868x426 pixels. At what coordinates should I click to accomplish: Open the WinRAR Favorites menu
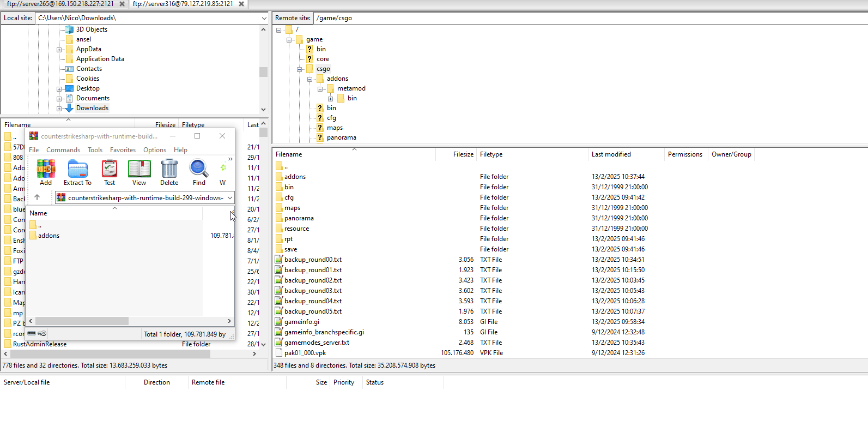[123, 150]
